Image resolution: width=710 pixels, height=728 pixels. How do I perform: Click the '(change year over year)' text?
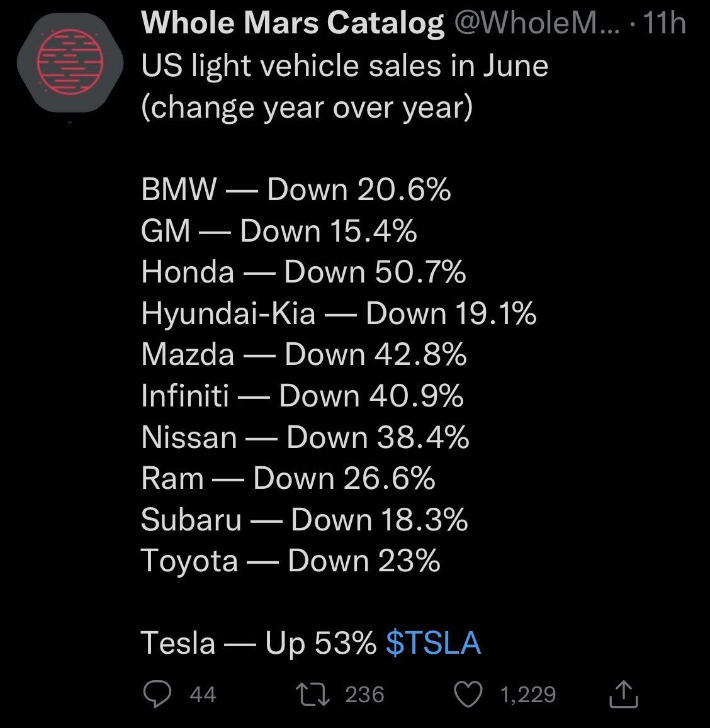(307, 107)
